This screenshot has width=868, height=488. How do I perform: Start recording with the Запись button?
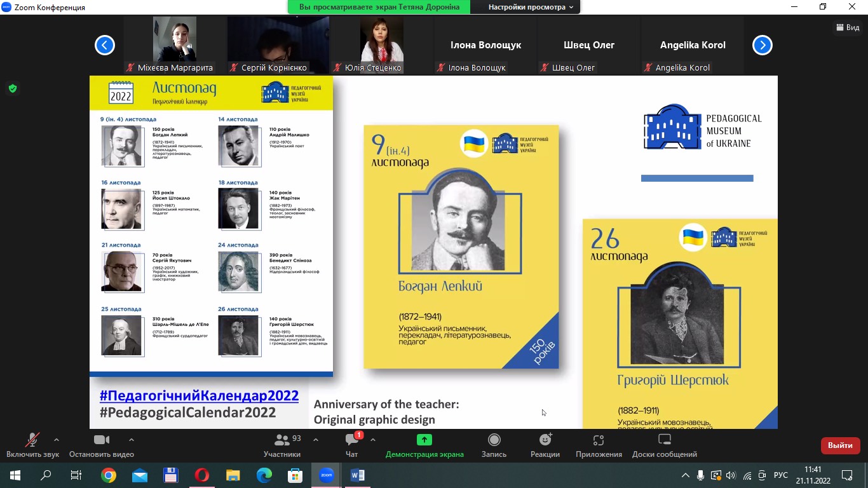click(x=494, y=440)
